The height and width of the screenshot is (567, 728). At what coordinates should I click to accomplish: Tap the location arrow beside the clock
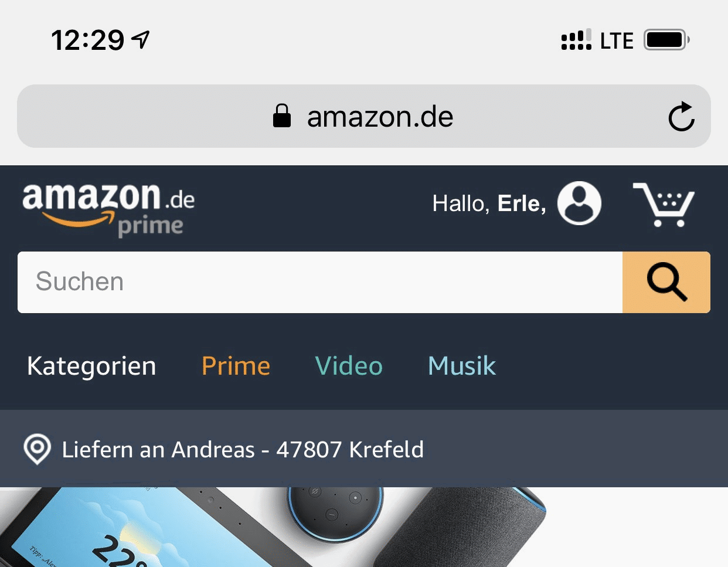tap(141, 39)
